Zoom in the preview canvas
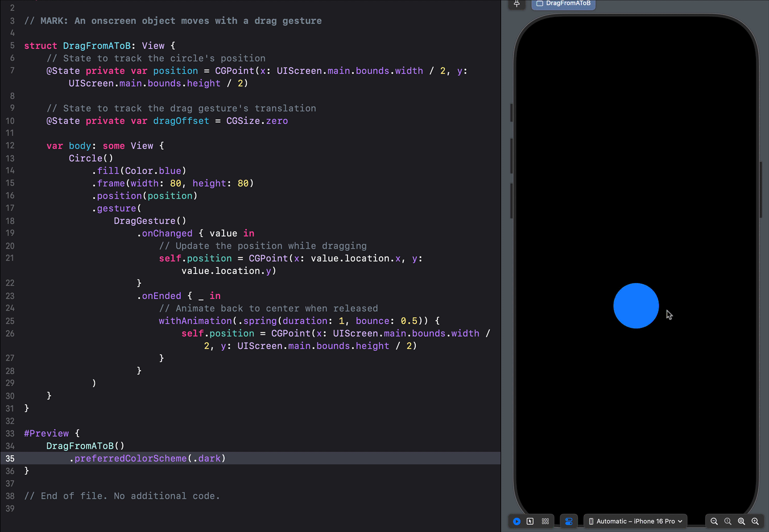Screen dimensions: 769x532 point(755,521)
